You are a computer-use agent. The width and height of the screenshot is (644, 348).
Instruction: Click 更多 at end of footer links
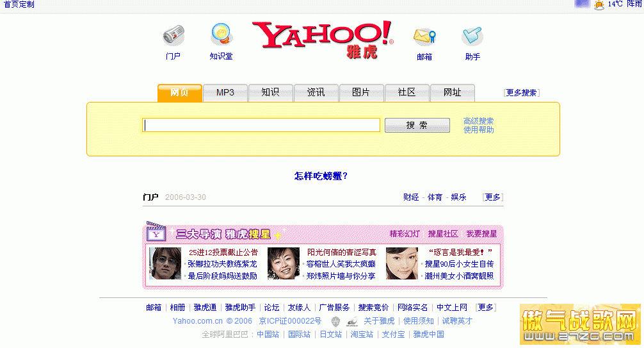coord(486,307)
